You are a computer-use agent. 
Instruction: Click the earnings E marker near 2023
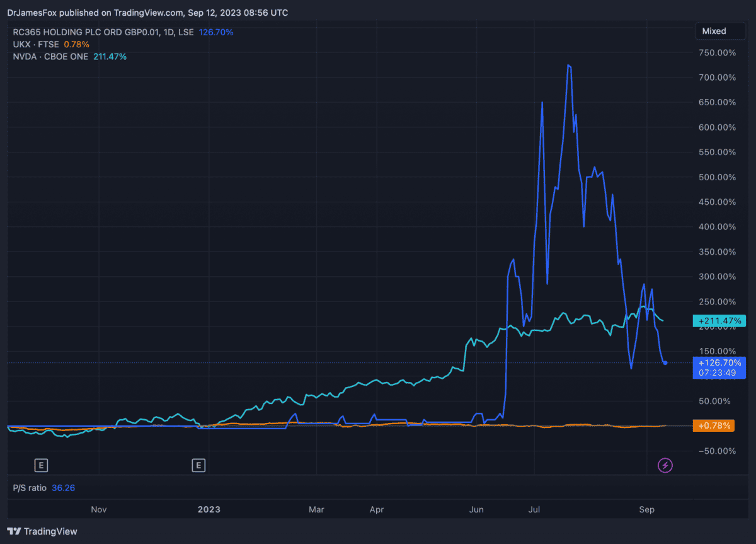tap(198, 466)
